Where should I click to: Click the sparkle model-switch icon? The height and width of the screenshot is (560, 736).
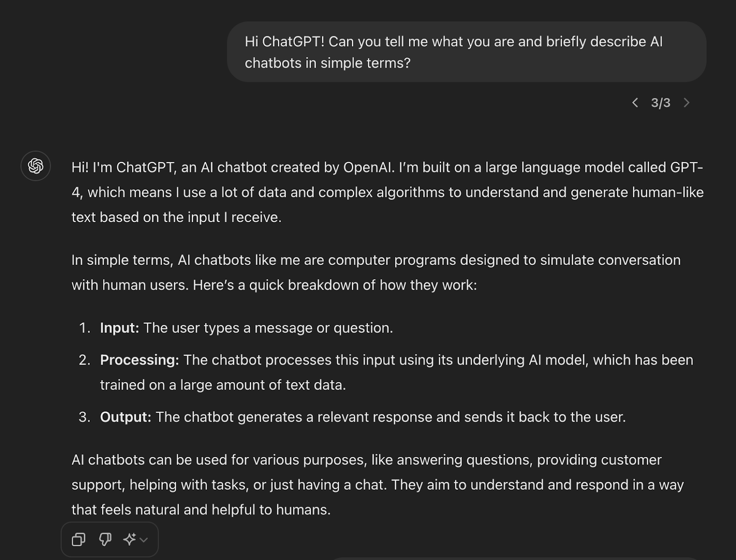(129, 539)
